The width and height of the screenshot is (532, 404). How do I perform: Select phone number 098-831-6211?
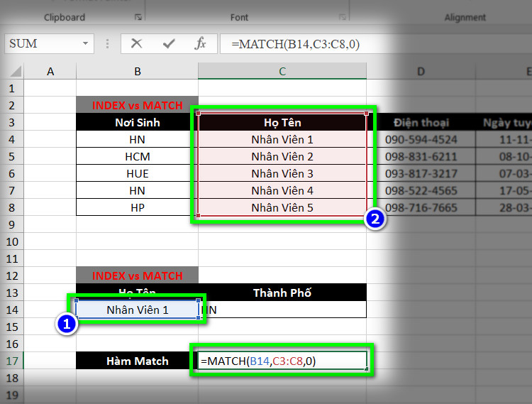[421, 156]
